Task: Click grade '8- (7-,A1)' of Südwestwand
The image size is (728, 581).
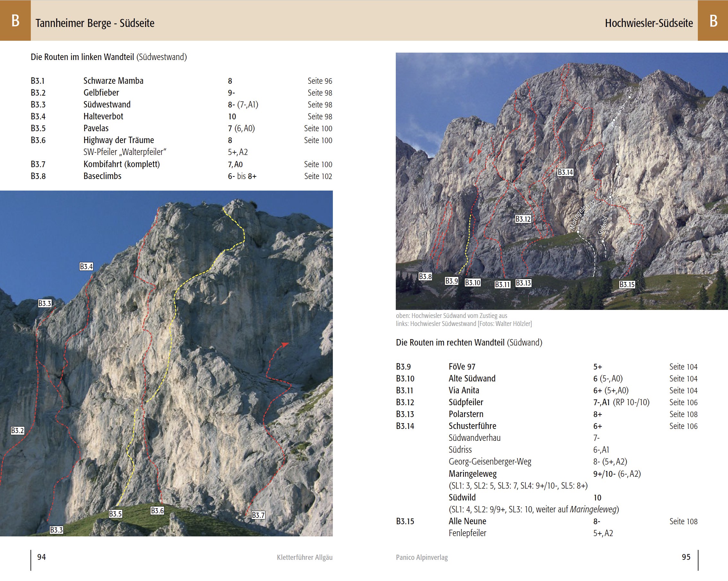Action: [x=243, y=105]
